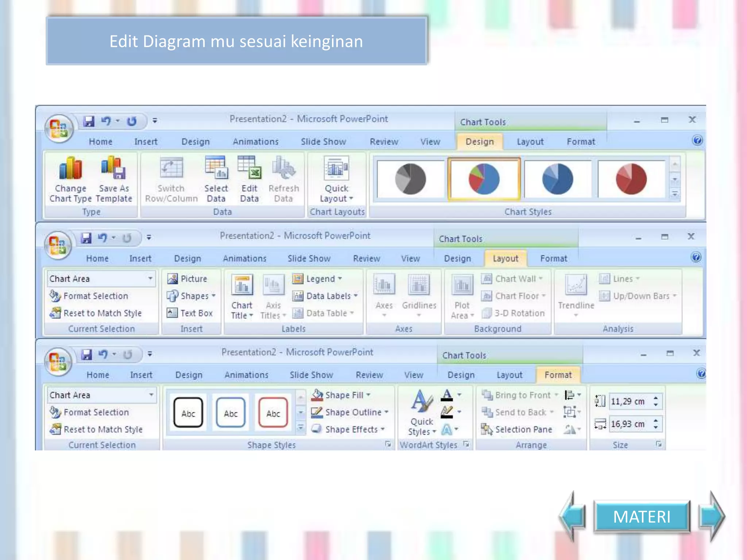
Task: Click the left arrow navigation button
Action: click(573, 516)
